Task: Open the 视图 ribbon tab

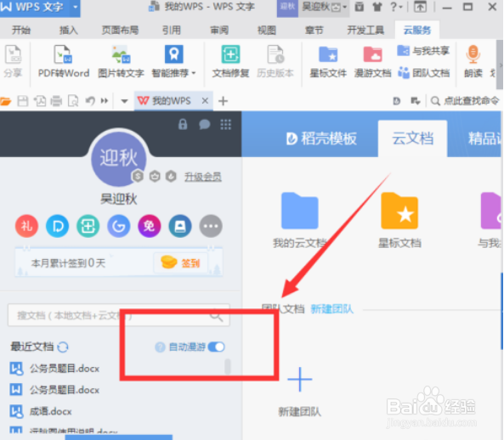Action: click(267, 31)
